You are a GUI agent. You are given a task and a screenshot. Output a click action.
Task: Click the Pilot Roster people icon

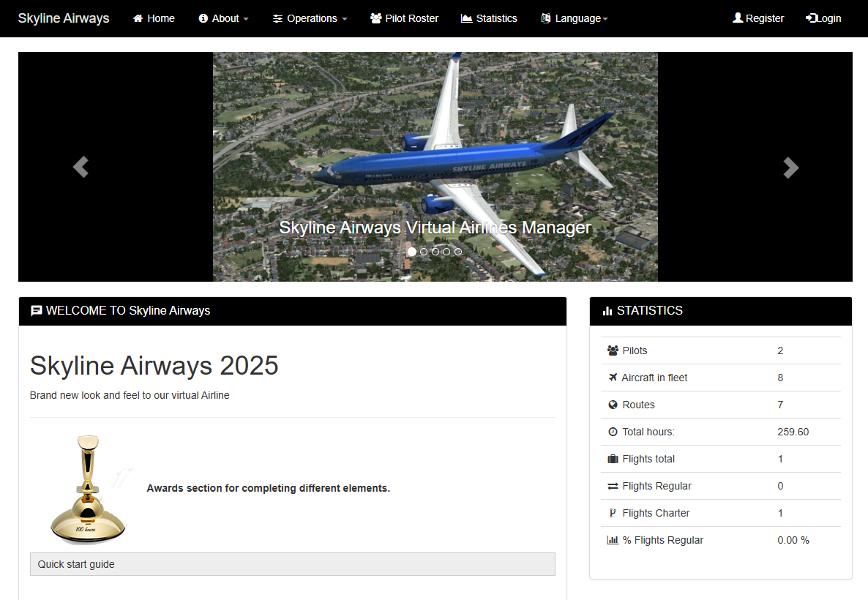(376, 18)
